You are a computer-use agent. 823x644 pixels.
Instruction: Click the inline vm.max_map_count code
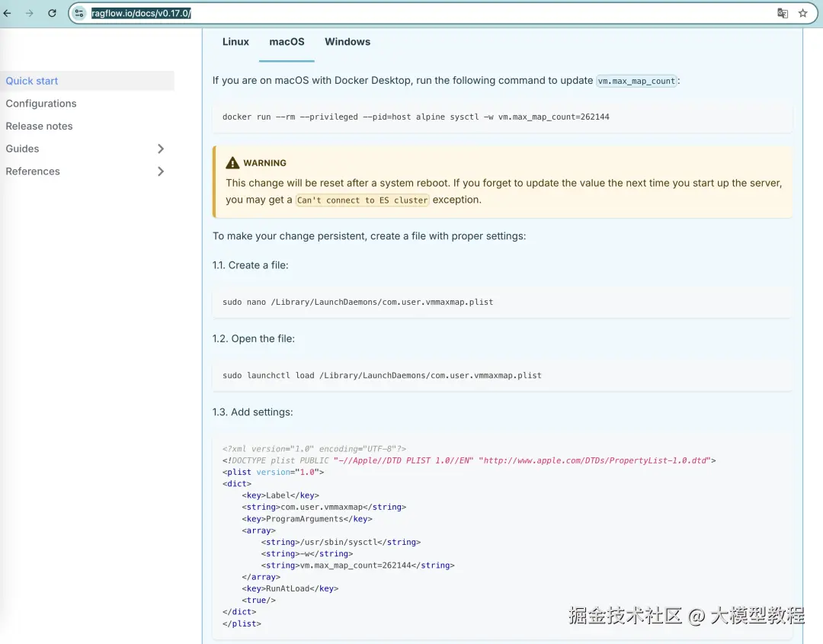pos(636,81)
